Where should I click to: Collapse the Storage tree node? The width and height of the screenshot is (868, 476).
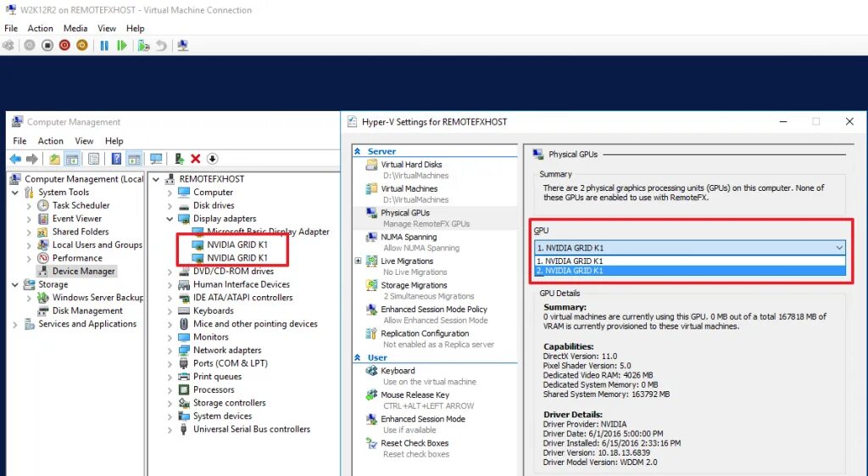pos(15,284)
